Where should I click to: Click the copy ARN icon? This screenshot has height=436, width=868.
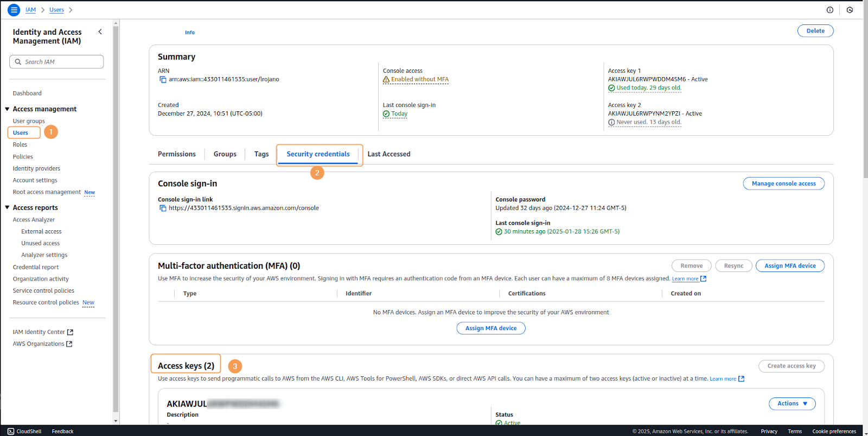coord(163,79)
